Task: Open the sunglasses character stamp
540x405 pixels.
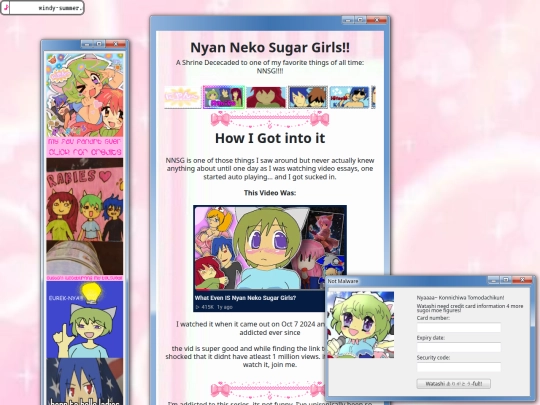Action: [349, 97]
